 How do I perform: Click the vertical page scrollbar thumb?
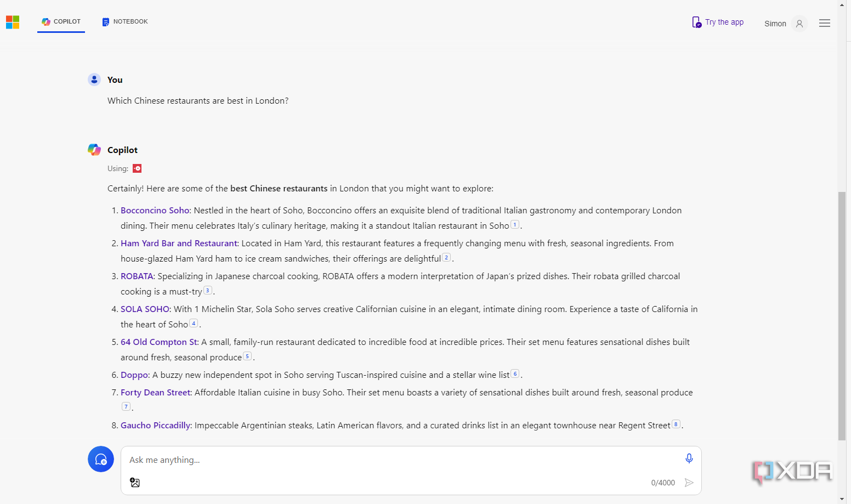[x=842, y=316]
